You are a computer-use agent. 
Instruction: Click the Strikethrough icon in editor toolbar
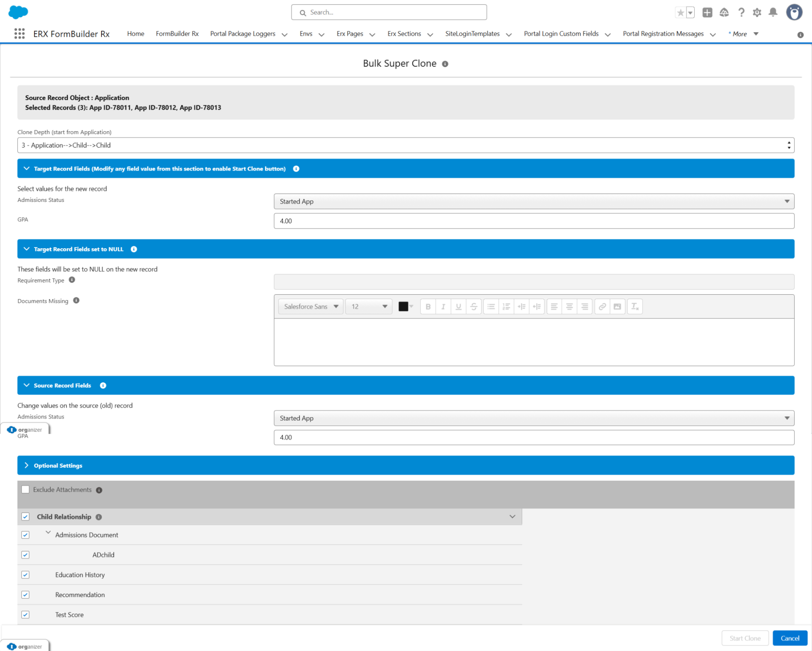(474, 307)
